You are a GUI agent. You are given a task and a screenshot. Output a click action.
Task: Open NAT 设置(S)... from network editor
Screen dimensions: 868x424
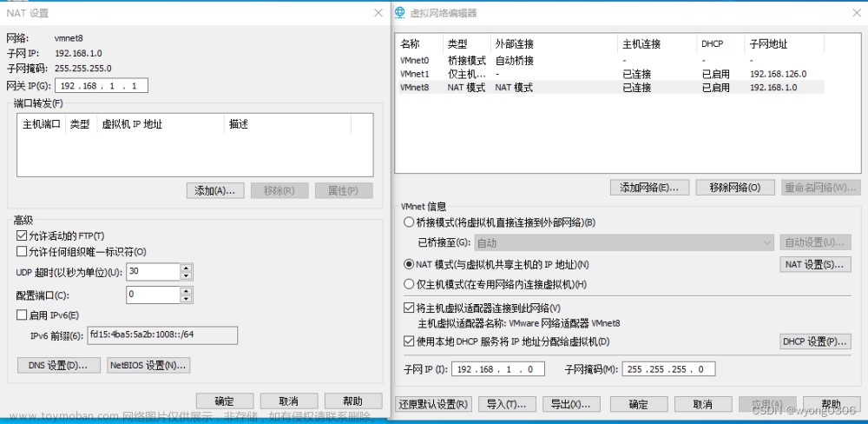click(x=815, y=264)
